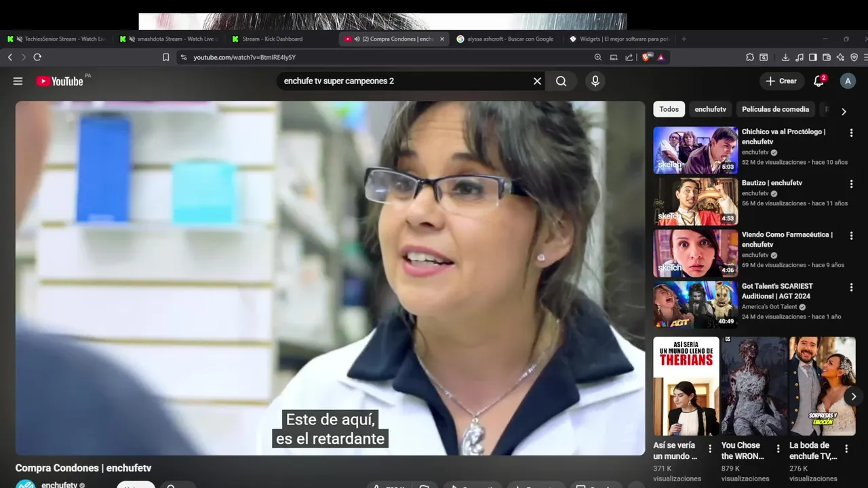Switch to Kick Dashboard tab

(280, 39)
